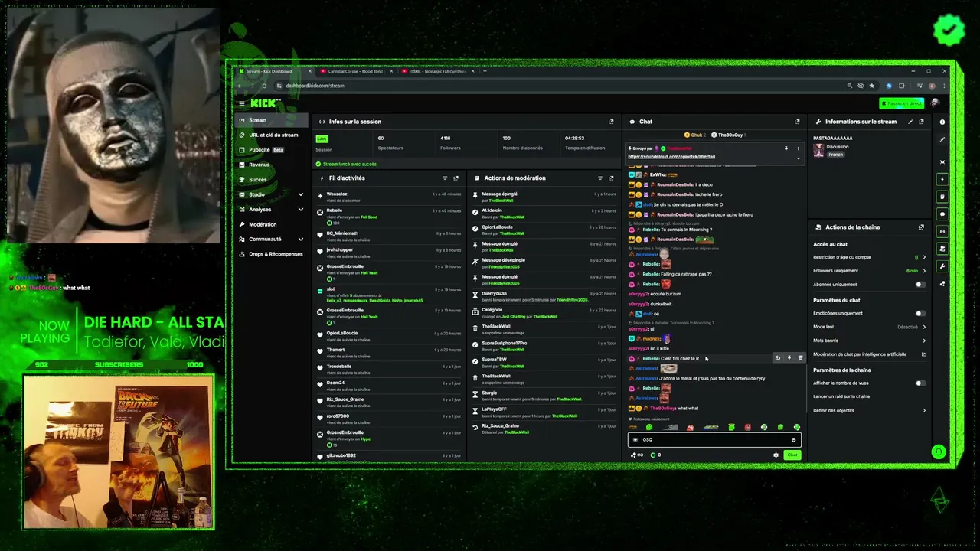This screenshot has height=551, width=980.
Task: Pop out Informations sur le stream panel
Action: (921, 122)
